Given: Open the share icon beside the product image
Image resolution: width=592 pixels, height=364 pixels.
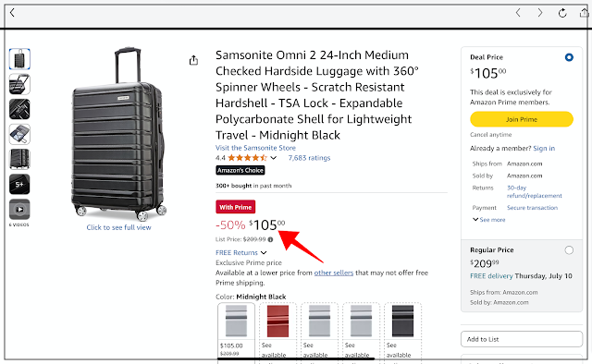Looking at the screenshot, I should 193,60.
